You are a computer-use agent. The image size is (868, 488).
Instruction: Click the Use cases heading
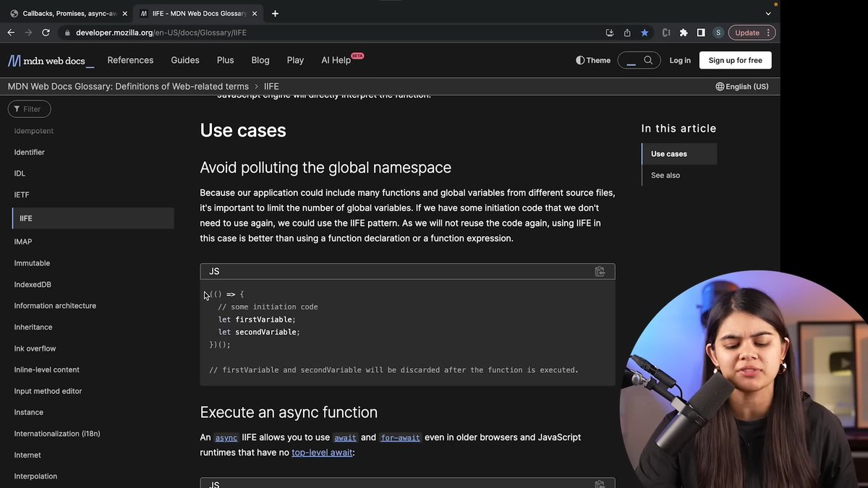click(243, 130)
